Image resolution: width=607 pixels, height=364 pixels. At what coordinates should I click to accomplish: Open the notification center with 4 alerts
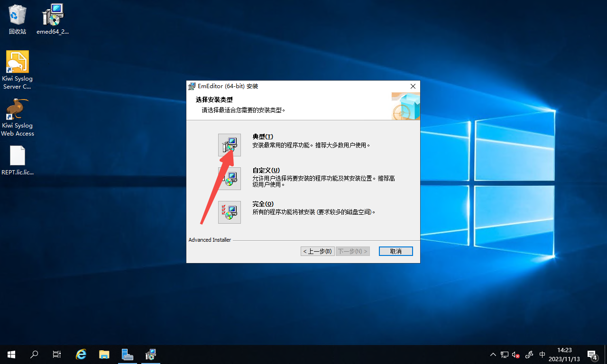(592, 355)
